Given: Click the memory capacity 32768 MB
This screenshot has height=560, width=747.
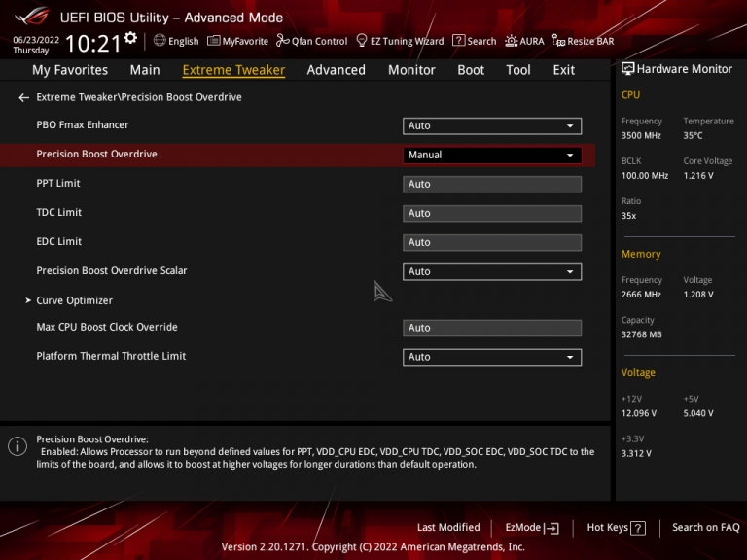Looking at the screenshot, I should tap(642, 334).
